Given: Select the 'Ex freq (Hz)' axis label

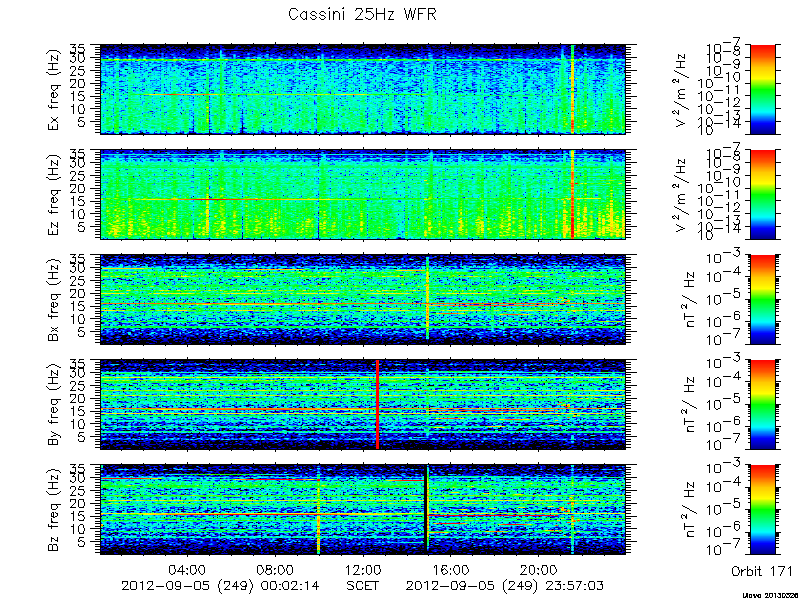Looking at the screenshot, I should pos(54,89).
